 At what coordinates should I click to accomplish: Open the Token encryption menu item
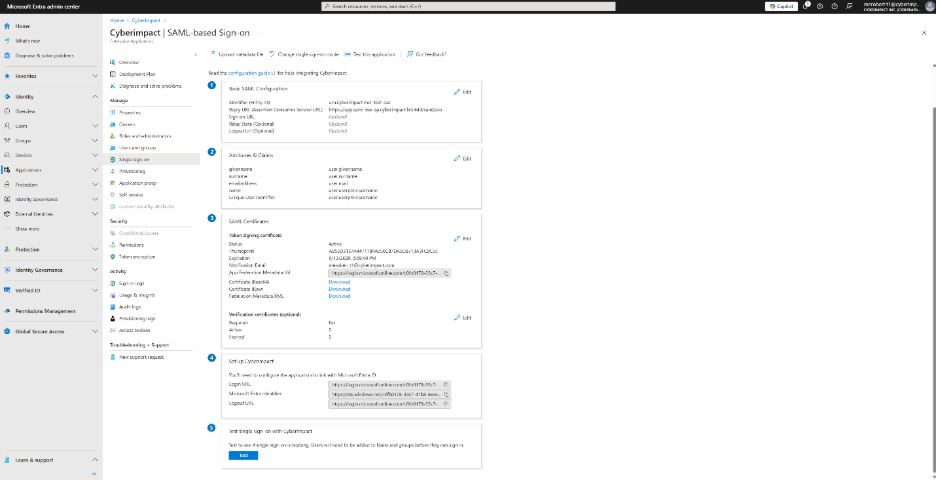(x=137, y=257)
